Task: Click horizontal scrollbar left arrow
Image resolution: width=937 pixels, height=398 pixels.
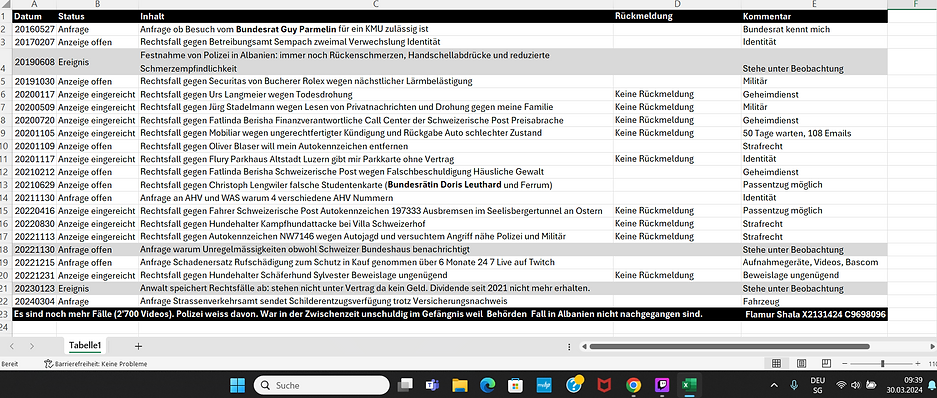Action: (584, 346)
